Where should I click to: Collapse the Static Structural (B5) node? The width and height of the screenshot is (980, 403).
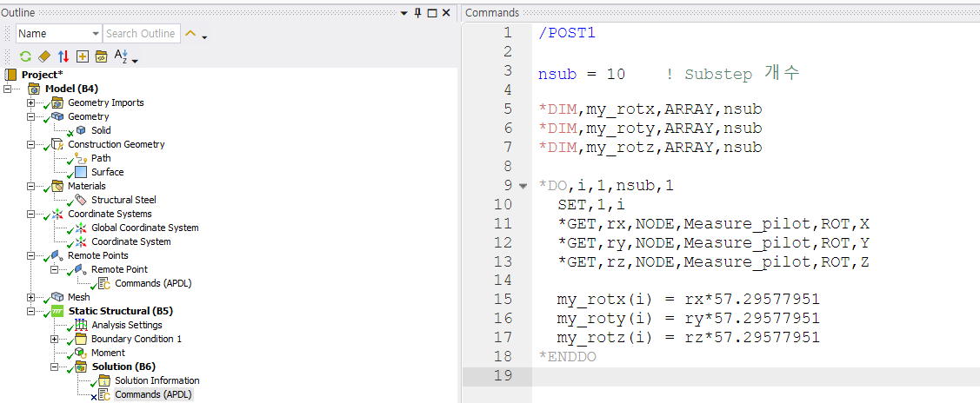[x=30, y=311]
